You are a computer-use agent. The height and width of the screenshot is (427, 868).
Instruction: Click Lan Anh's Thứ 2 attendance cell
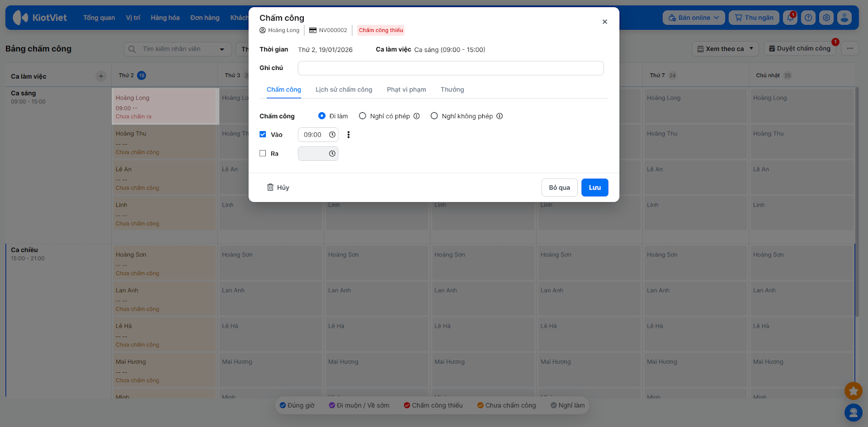165,300
